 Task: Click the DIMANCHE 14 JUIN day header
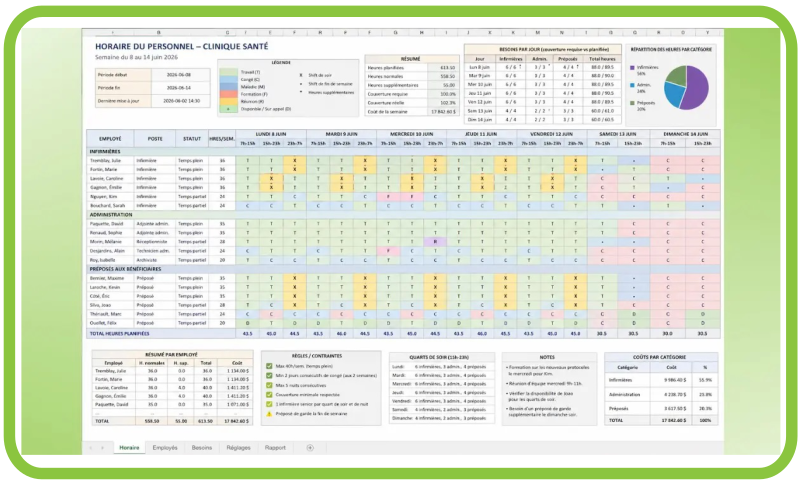tap(685, 134)
